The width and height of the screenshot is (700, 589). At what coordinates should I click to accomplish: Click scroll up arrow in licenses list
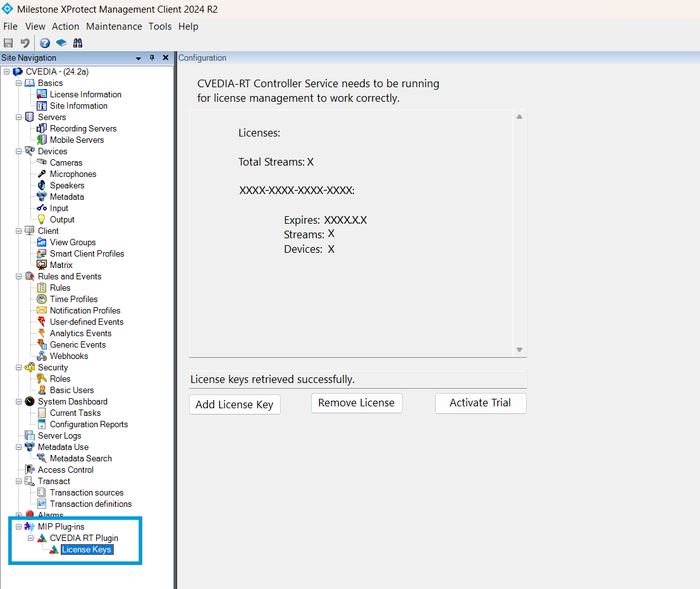click(x=519, y=116)
